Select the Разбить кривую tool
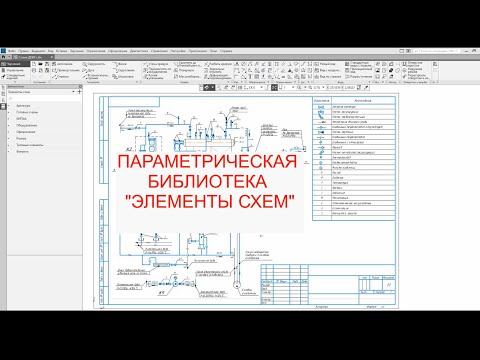 pos(218,64)
